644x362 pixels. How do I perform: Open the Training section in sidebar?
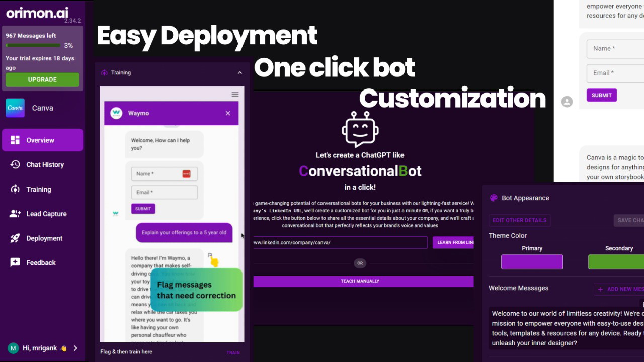coord(39,190)
